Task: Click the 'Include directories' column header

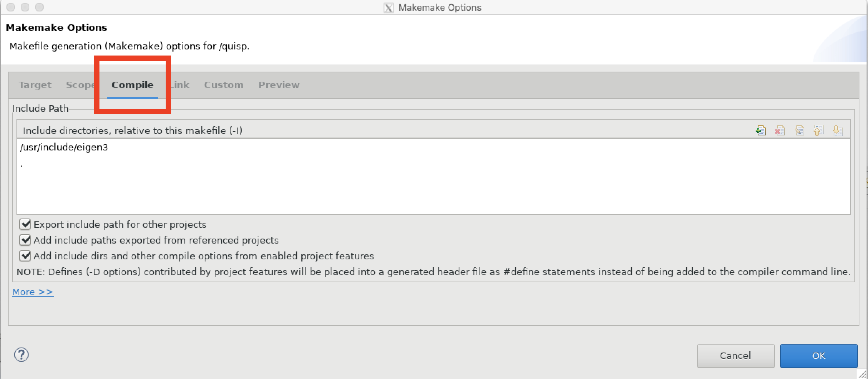Action: 133,130
